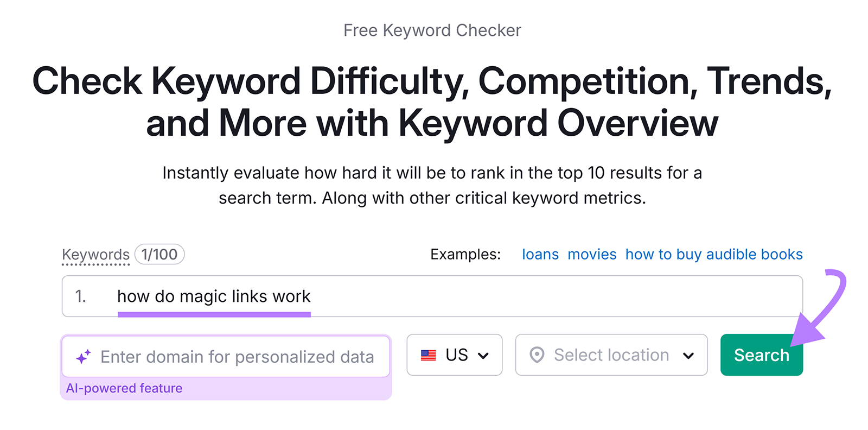Click the AI sparkle icon in domain field
The width and height of the screenshot is (868, 430).
[x=82, y=356]
